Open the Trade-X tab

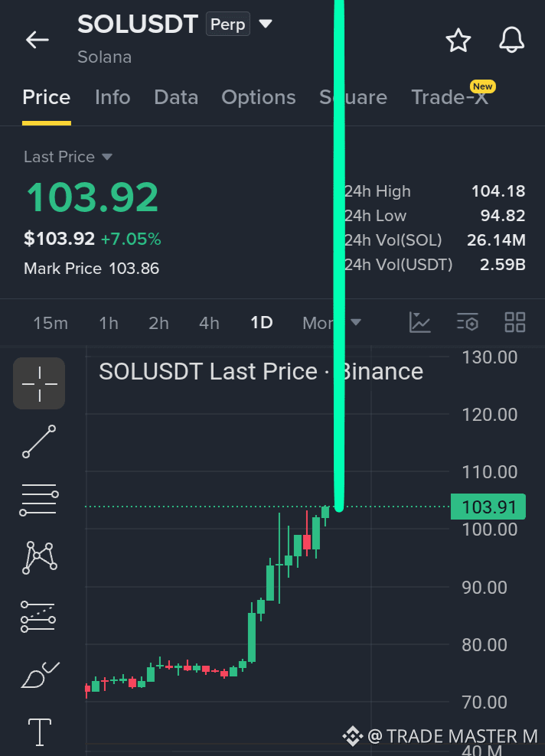click(x=449, y=97)
